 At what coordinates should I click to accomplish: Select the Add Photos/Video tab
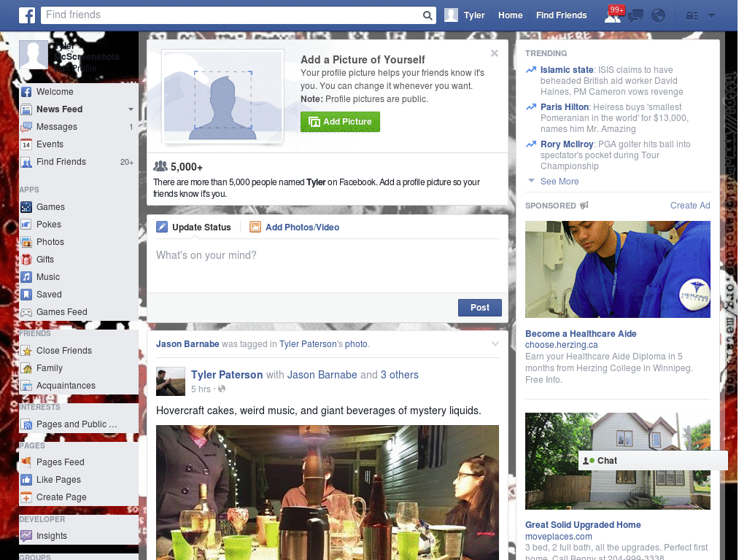pos(295,227)
